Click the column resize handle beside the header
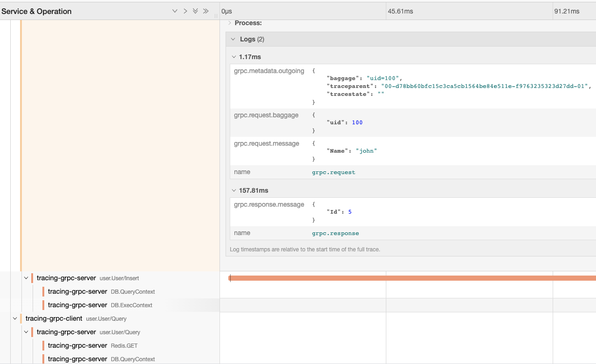 point(216,15)
